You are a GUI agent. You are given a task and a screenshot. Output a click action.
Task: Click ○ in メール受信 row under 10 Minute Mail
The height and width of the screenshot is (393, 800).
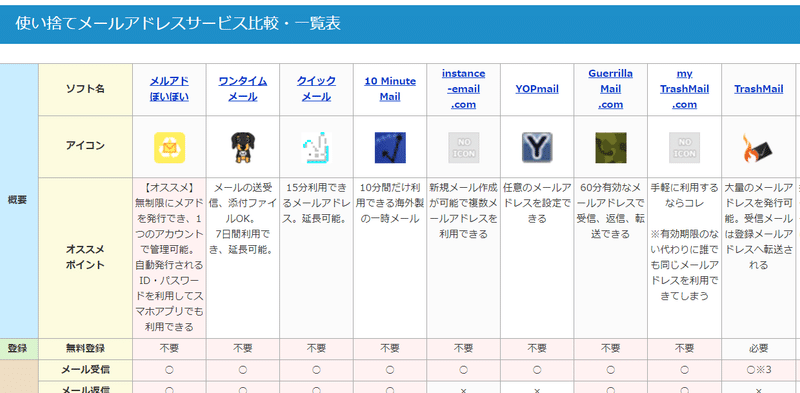click(390, 370)
